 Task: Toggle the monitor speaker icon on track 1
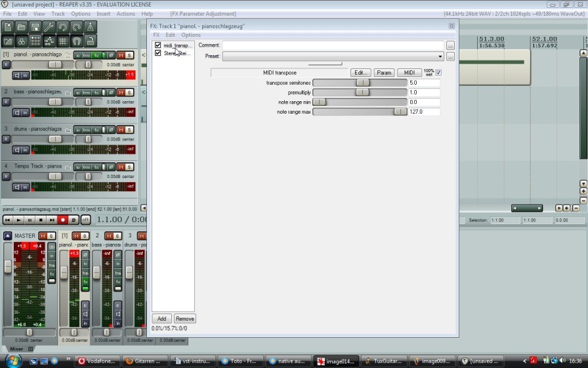17,76
